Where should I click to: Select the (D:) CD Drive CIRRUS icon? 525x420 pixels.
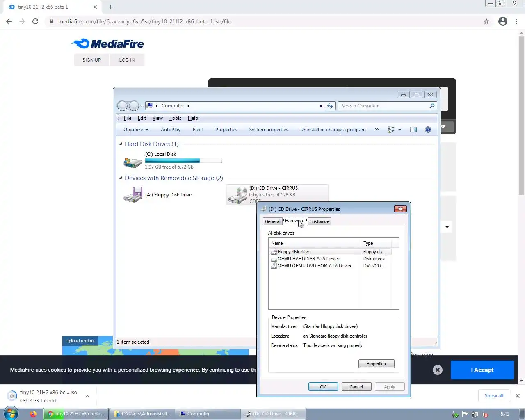(x=237, y=195)
